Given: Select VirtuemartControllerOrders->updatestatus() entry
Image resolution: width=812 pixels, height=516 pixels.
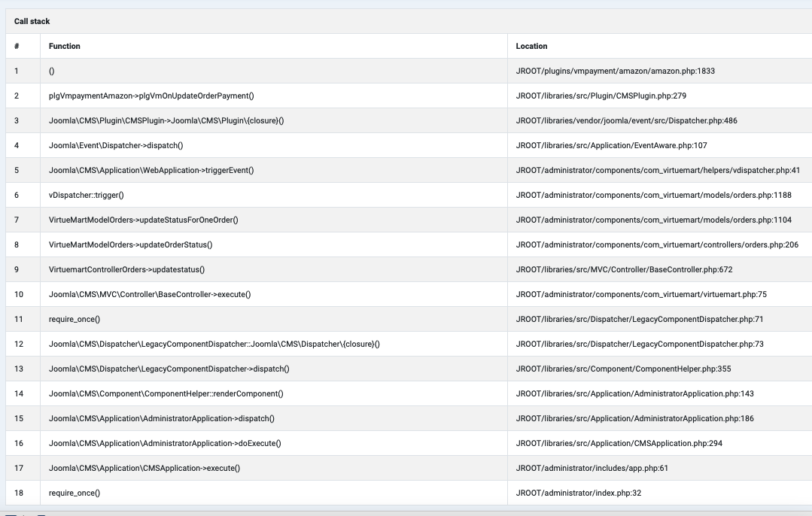Looking at the screenshot, I should (126, 270).
